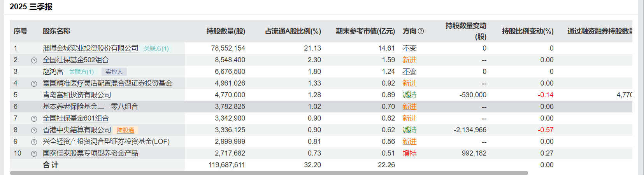The image size is (644, 175).
Task: Open 淄博金城实业投资股份有限公司 shareholder link
Action: tap(90, 48)
